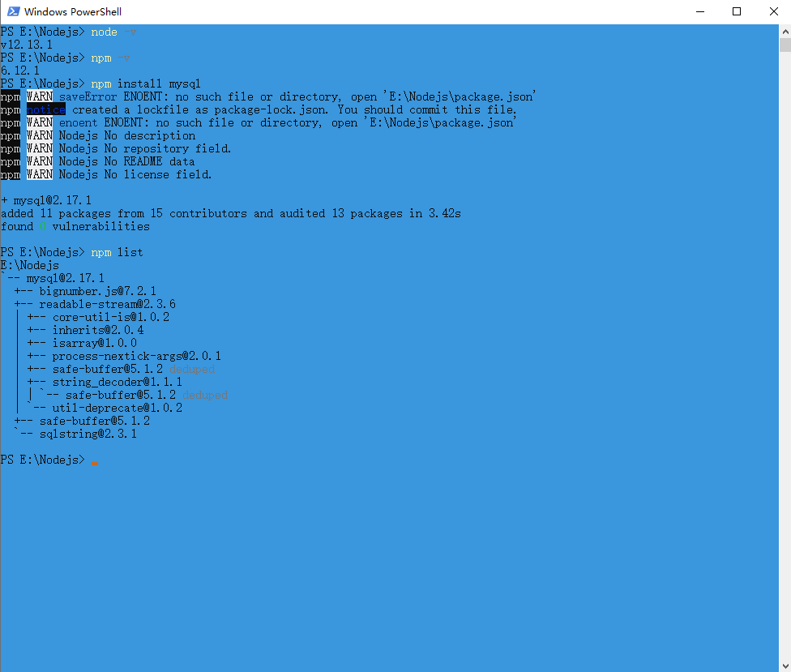791x672 pixels.
Task: Click the 'isarray@1.0.0' entry
Action: pos(95,343)
